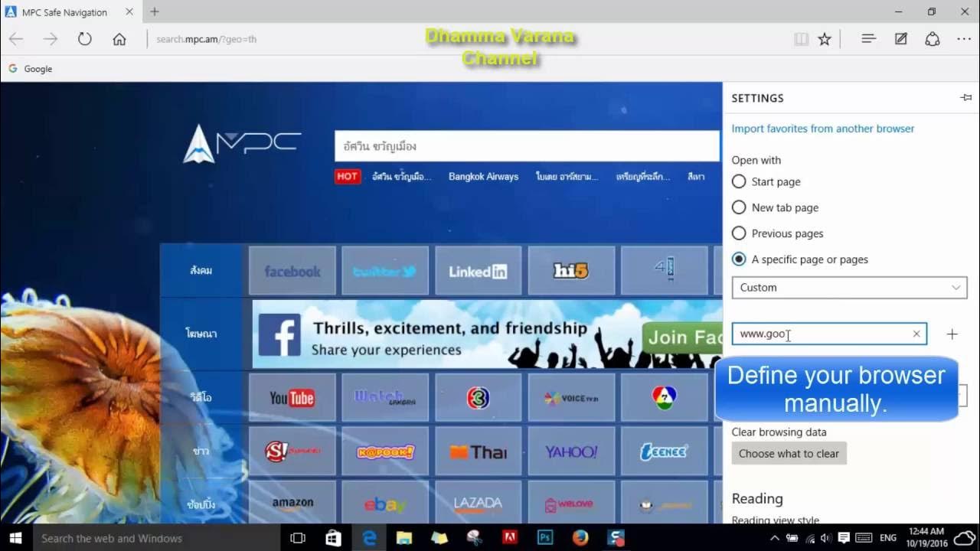The height and width of the screenshot is (551, 980).
Task: Open the touch keyboard tray icon
Action: click(863, 538)
